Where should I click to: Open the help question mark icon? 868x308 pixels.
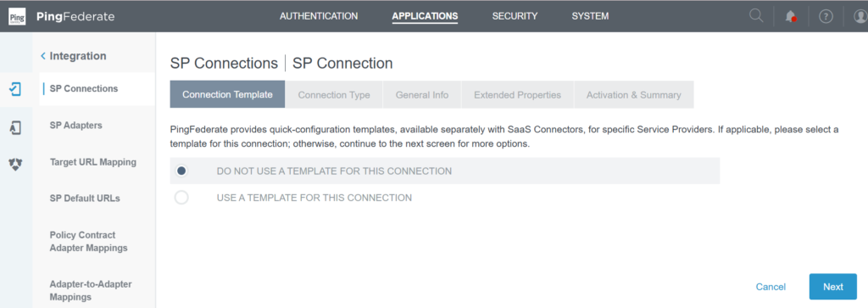[x=826, y=17]
